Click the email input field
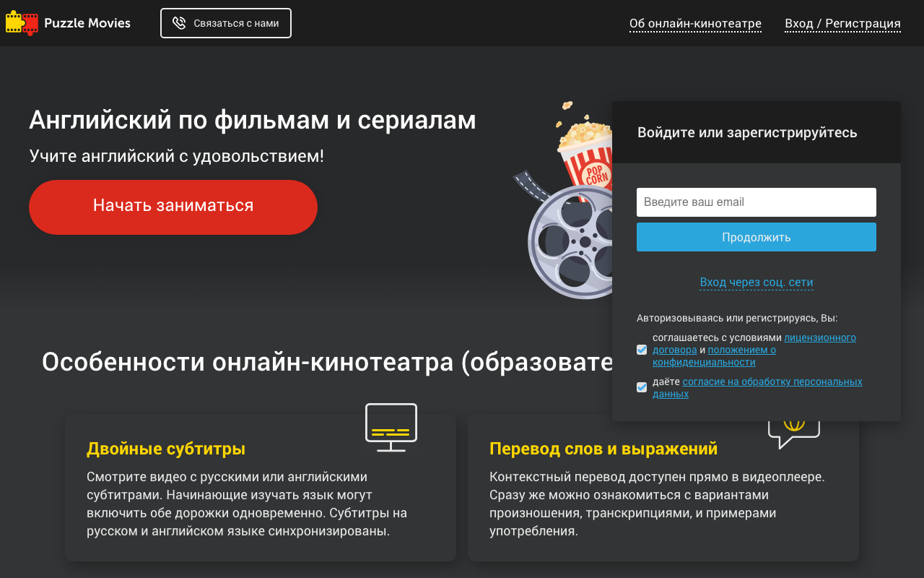The image size is (924, 578). [x=756, y=202]
